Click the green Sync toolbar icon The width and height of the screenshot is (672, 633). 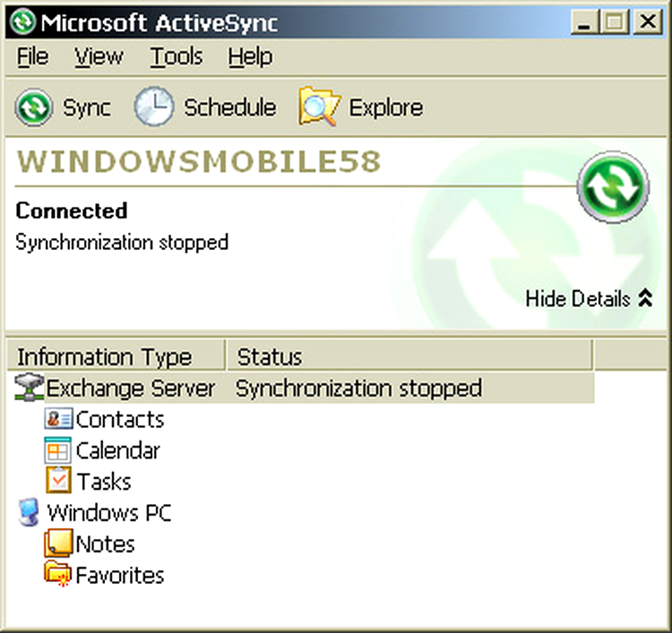[x=34, y=107]
